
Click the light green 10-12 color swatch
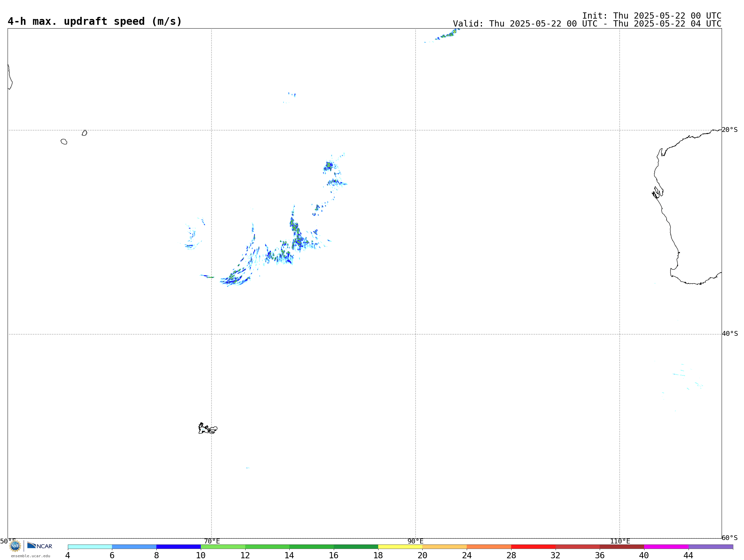click(223, 547)
